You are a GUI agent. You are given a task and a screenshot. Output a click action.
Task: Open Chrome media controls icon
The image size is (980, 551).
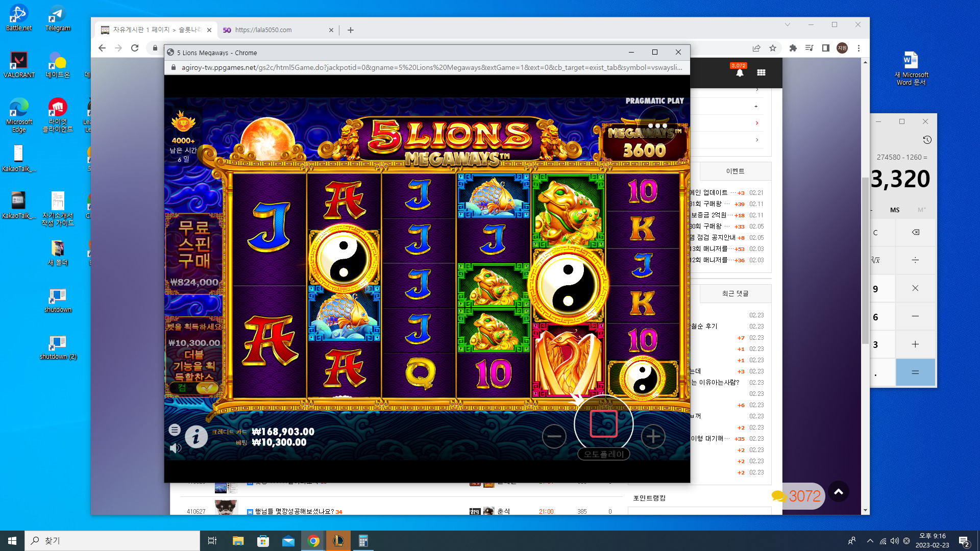click(810, 48)
